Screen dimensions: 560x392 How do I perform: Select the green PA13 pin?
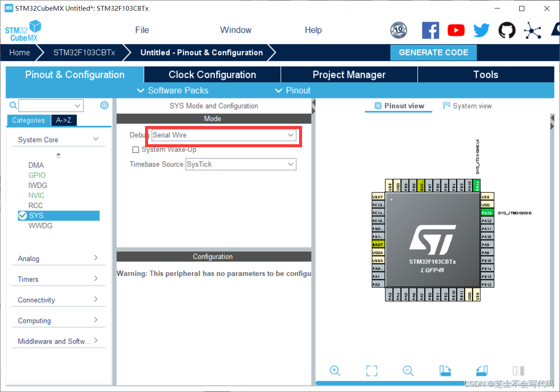point(487,213)
